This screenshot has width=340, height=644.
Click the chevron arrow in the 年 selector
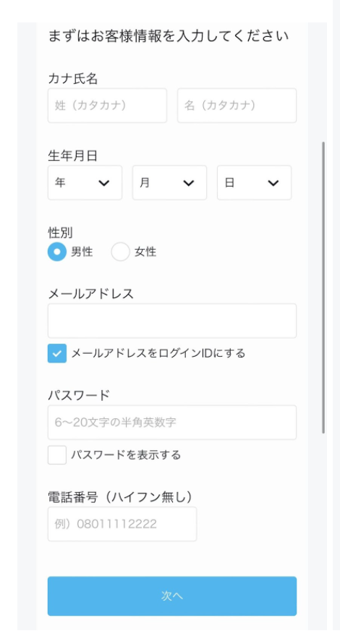(x=104, y=183)
